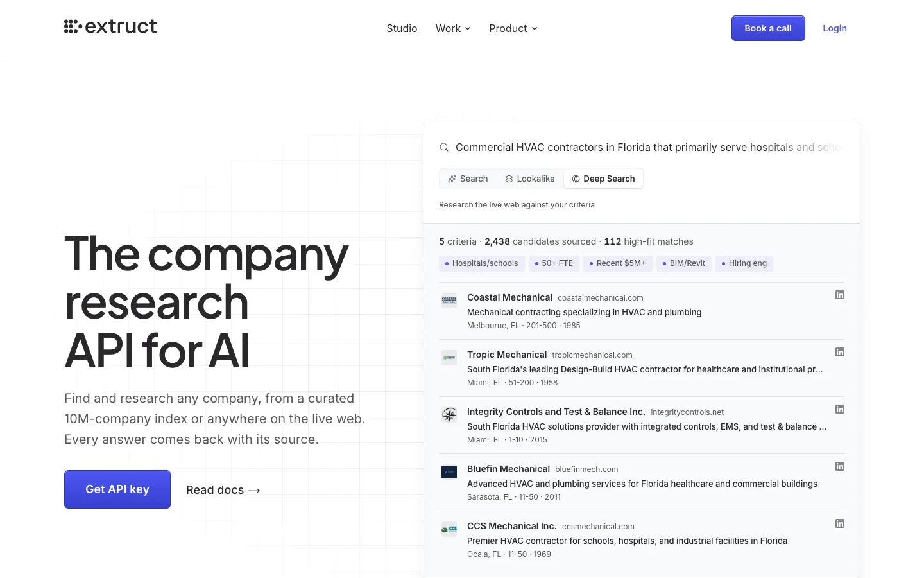This screenshot has height=578, width=924.
Task: Open the Bluefin Mechanical result name
Action: (508, 469)
